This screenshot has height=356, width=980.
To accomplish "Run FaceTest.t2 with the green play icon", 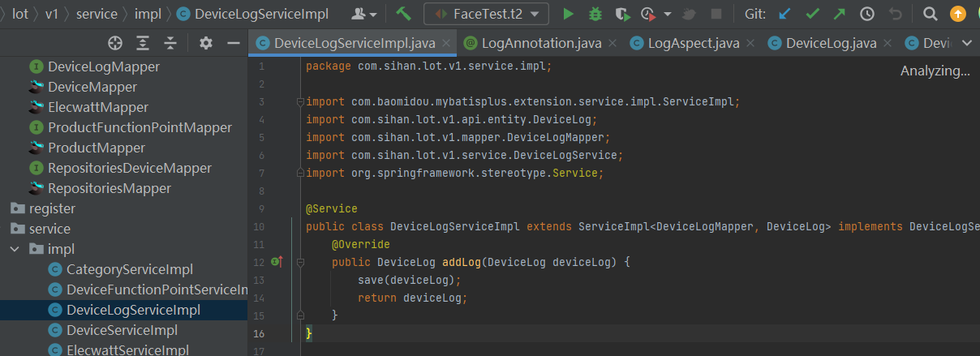I will [568, 14].
